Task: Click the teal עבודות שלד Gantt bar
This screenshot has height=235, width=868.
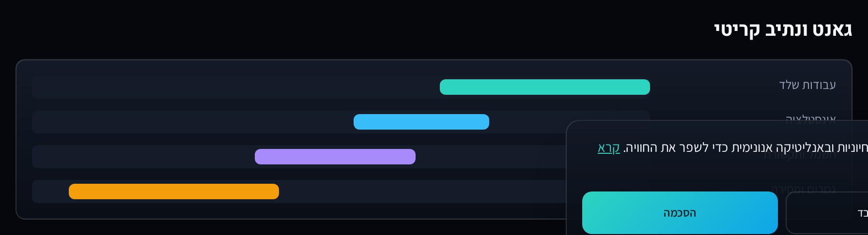Action: point(545,87)
